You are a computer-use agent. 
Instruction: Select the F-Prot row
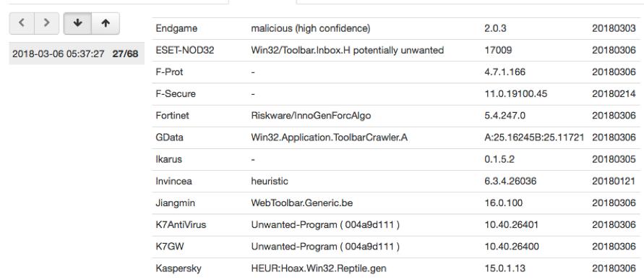396,72
